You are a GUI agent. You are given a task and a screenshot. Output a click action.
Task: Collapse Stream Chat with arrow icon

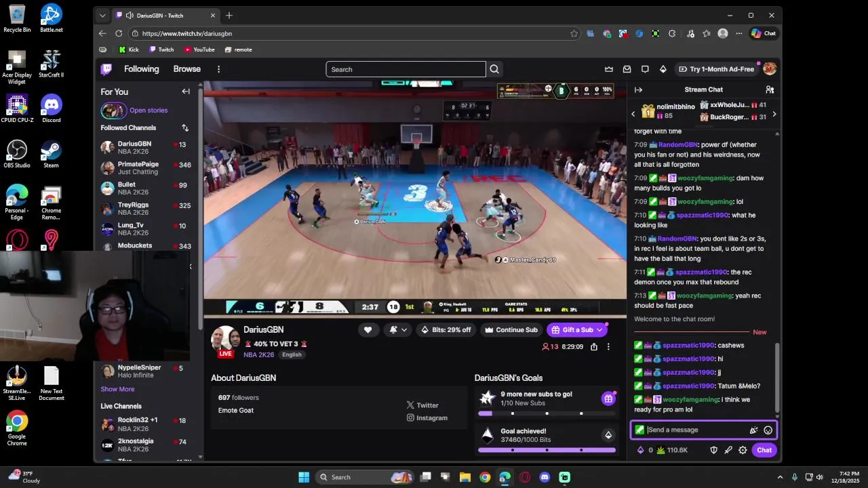(x=638, y=89)
